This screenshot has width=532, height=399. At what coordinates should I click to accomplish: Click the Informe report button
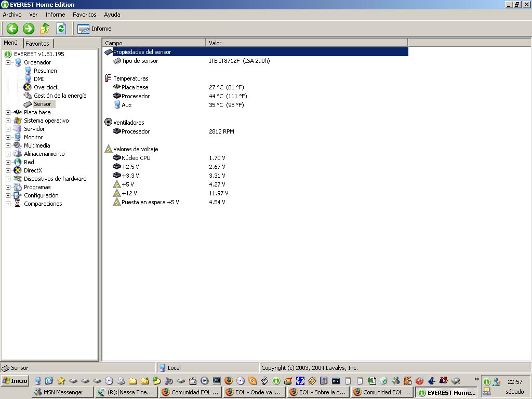point(95,29)
